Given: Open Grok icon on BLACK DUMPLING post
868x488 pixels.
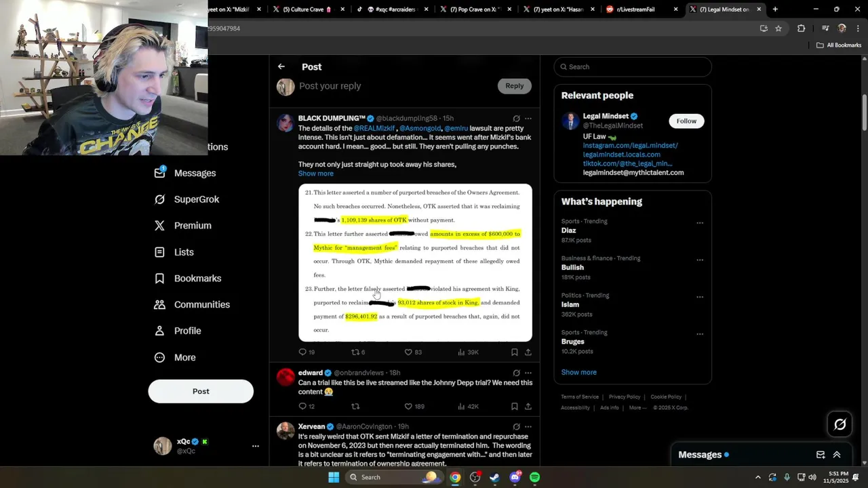Looking at the screenshot, I should click(x=516, y=119).
